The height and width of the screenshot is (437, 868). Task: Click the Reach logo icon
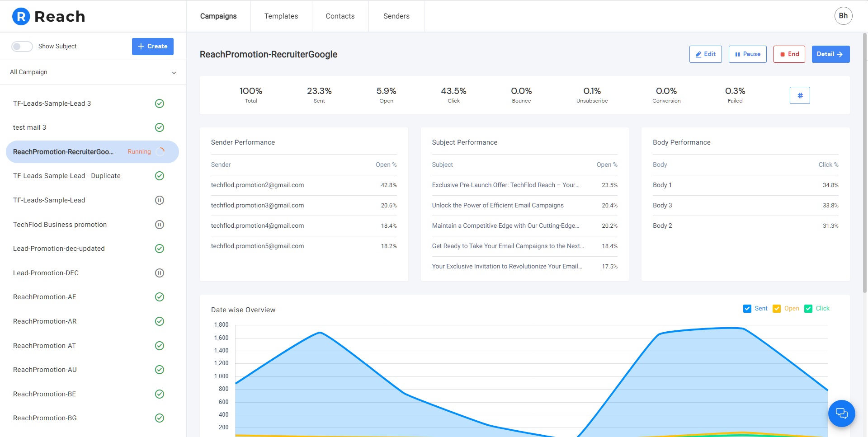tap(21, 17)
